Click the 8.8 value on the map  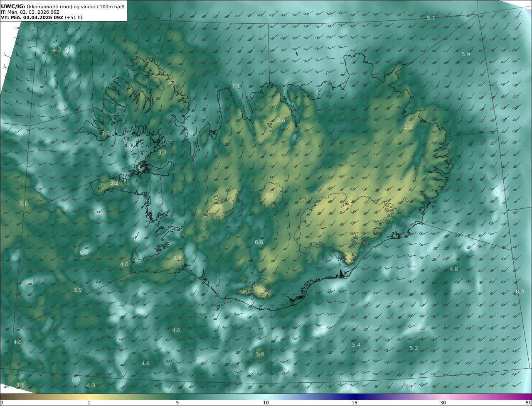pyautogui.click(x=60, y=107)
